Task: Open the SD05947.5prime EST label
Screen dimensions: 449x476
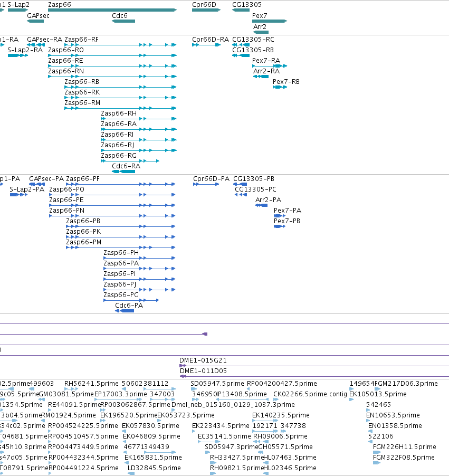Action: (217, 384)
